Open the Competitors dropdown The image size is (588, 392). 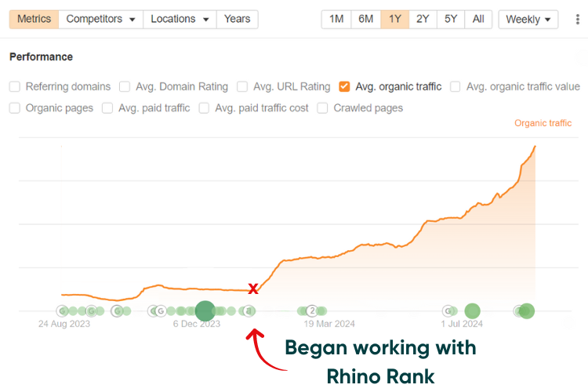100,19
